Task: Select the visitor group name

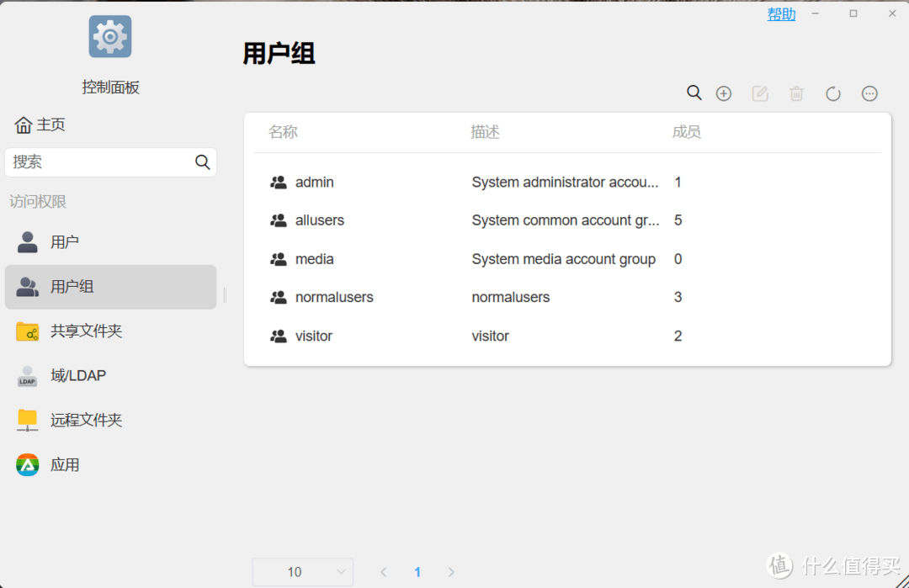Action: point(314,336)
